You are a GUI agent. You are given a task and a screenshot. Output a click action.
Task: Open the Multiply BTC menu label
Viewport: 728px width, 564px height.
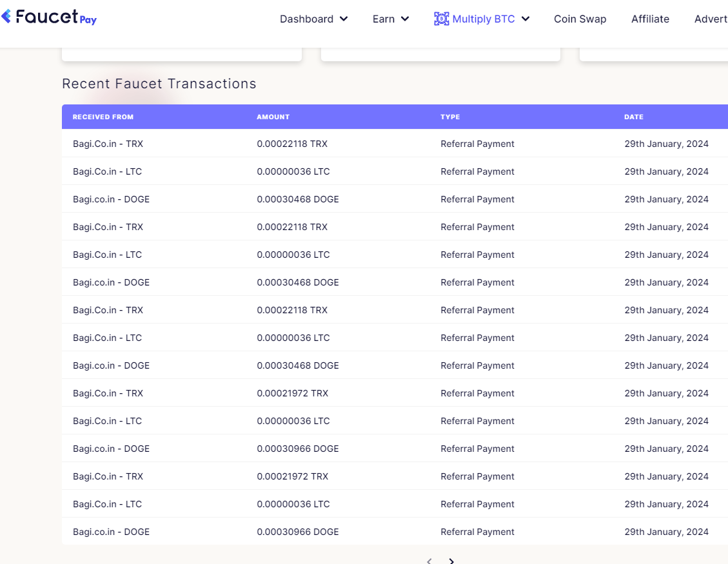click(x=484, y=19)
